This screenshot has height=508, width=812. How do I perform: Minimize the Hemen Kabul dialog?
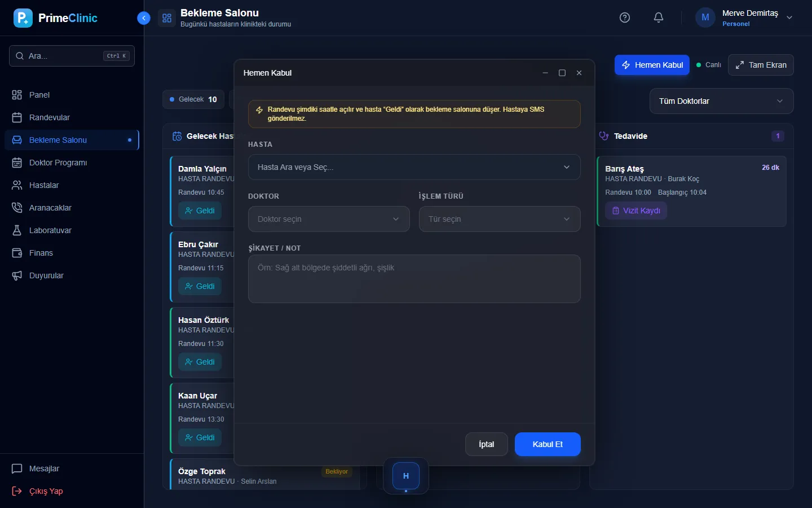tap(545, 73)
